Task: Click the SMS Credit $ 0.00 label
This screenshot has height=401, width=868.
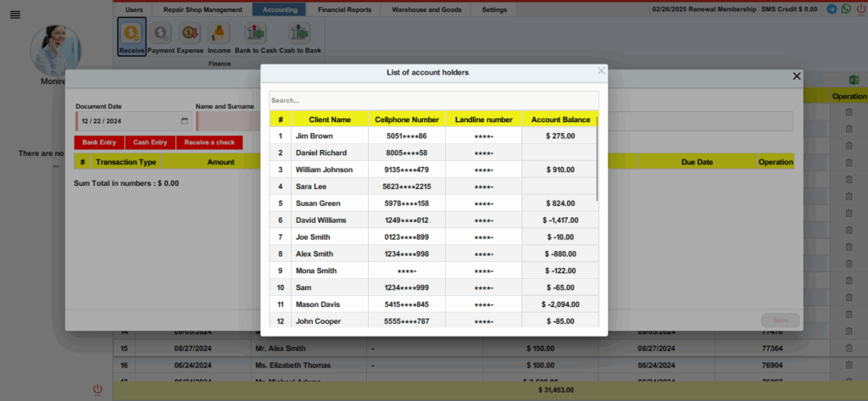Action: [x=789, y=9]
